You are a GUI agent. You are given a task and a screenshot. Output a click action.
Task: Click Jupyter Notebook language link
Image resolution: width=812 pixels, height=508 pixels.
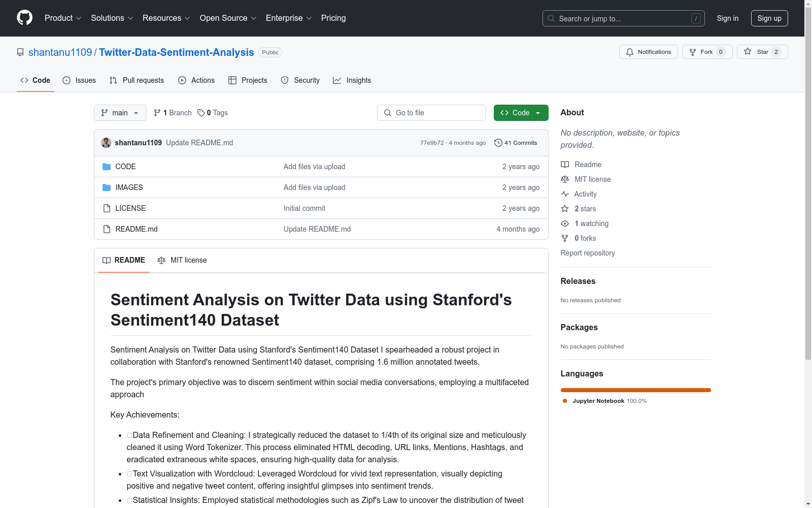604,401
